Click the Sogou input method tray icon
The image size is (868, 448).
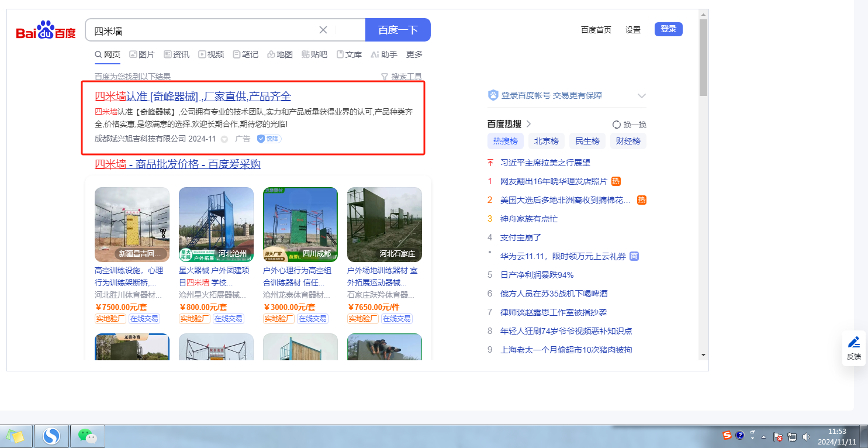[x=727, y=436]
